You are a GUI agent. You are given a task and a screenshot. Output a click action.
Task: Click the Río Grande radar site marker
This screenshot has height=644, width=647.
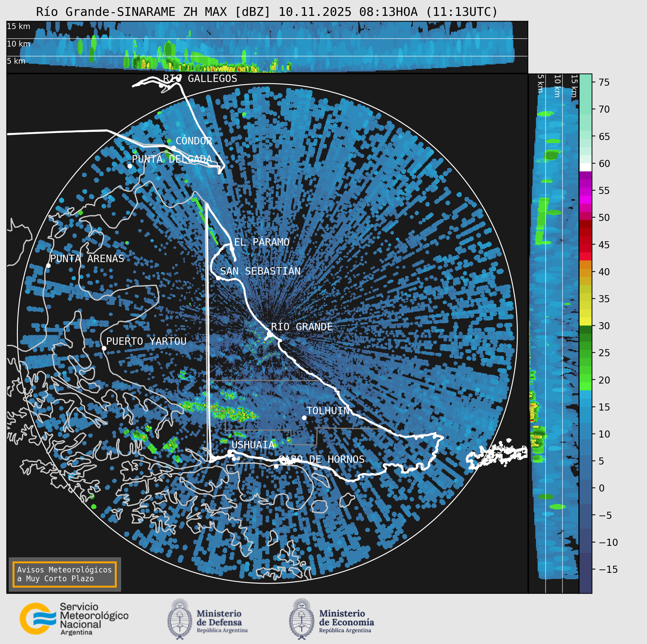270,334
